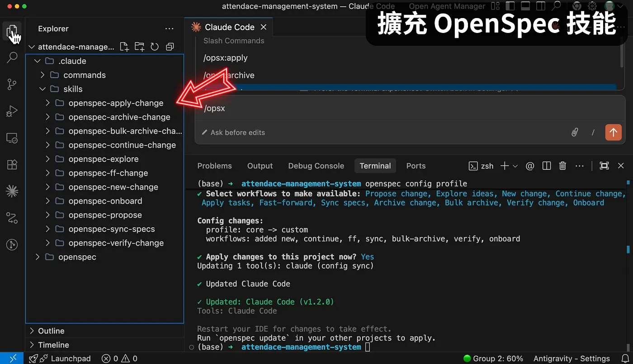Switch to the Debug Console tab

(316, 166)
